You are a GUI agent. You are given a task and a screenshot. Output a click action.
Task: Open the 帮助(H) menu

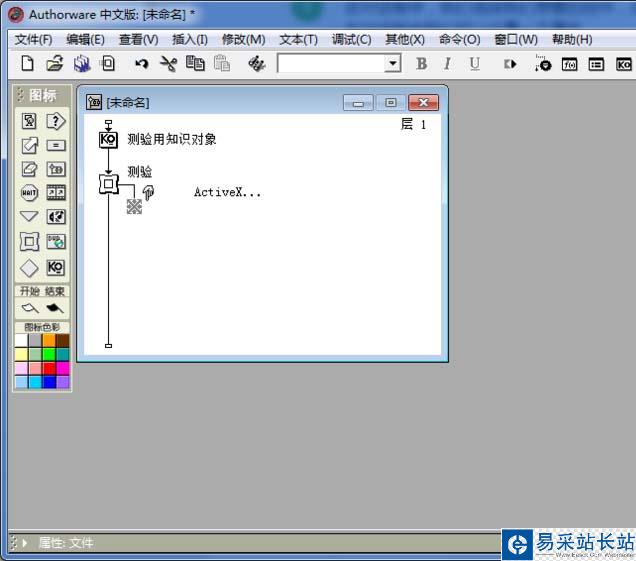coord(572,40)
